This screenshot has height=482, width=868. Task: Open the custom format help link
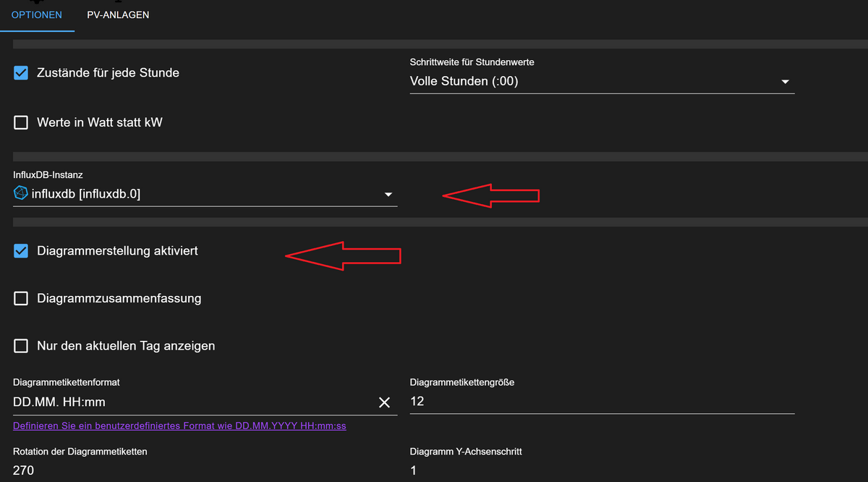click(179, 426)
